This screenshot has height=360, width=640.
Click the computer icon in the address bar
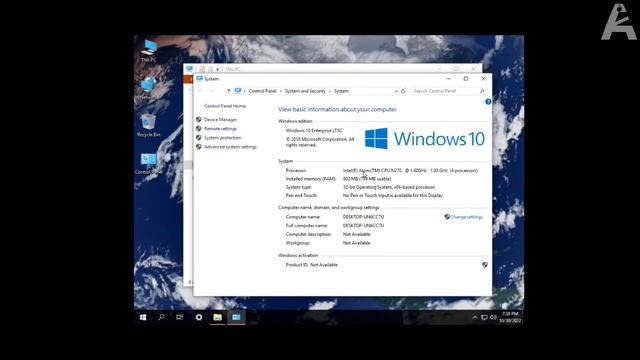pyautogui.click(x=238, y=91)
